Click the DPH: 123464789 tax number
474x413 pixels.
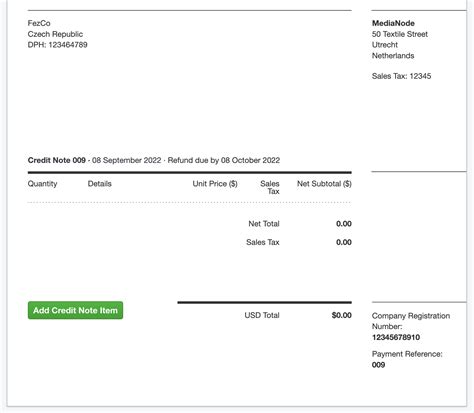coord(58,45)
